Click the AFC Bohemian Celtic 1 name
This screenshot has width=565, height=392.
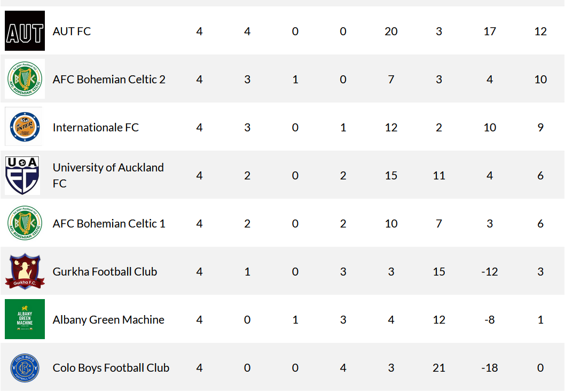pos(109,223)
